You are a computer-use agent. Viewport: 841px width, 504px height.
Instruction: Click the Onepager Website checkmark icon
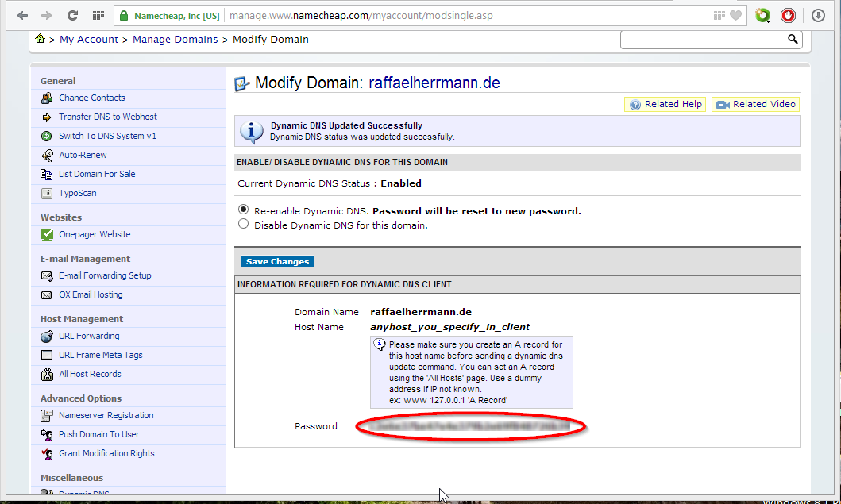(x=47, y=234)
